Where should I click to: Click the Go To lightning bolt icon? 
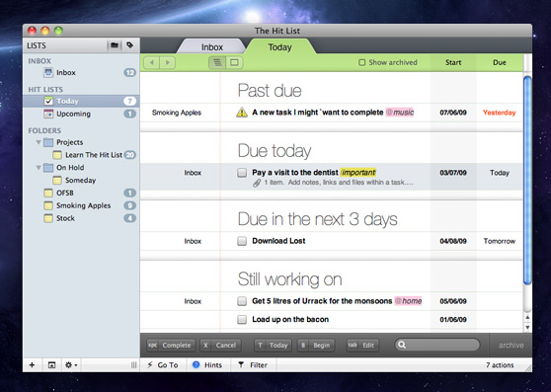click(150, 365)
